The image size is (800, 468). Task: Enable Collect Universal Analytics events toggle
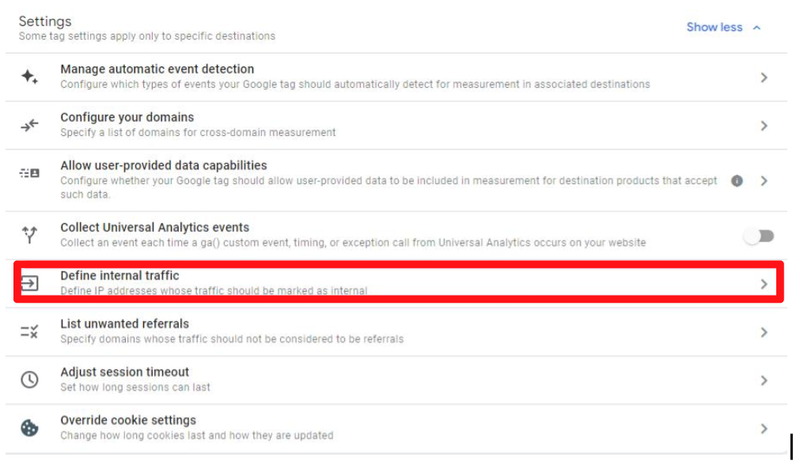[x=759, y=236]
